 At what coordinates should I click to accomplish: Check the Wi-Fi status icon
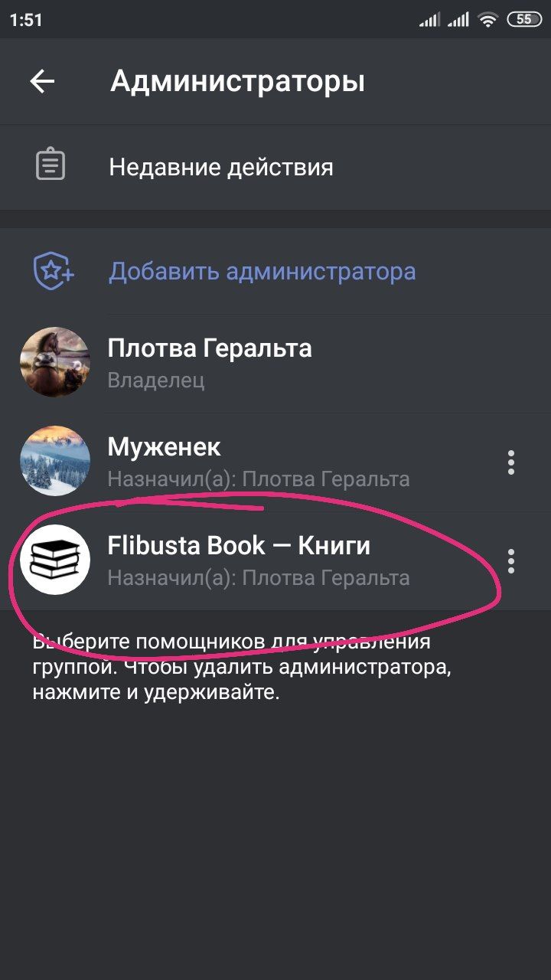click(x=487, y=21)
